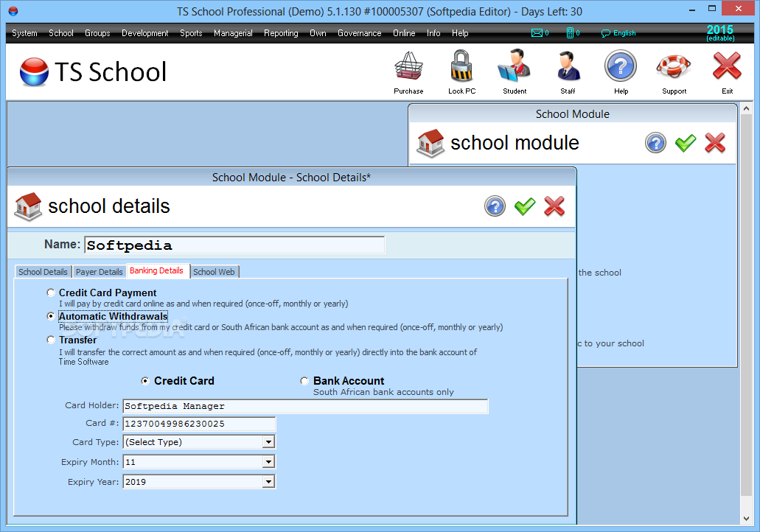Cancel with red X in School Module panel
760x532 pixels.
click(x=715, y=143)
